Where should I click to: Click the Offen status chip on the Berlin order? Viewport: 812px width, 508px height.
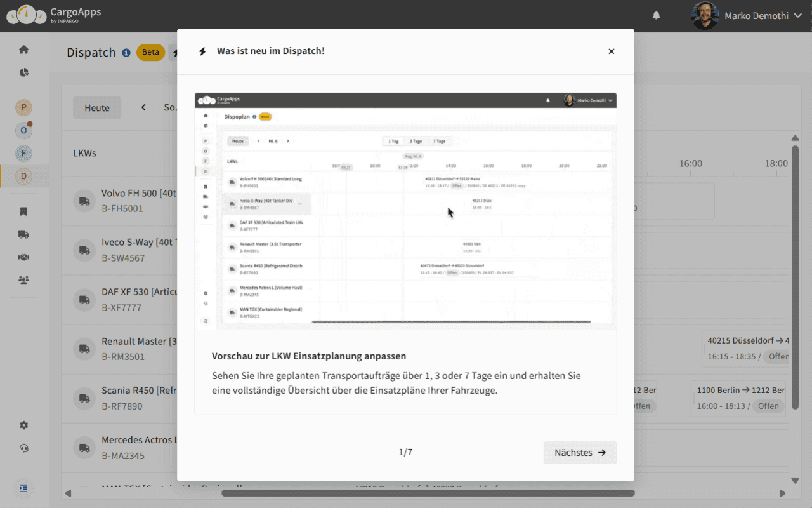768,406
